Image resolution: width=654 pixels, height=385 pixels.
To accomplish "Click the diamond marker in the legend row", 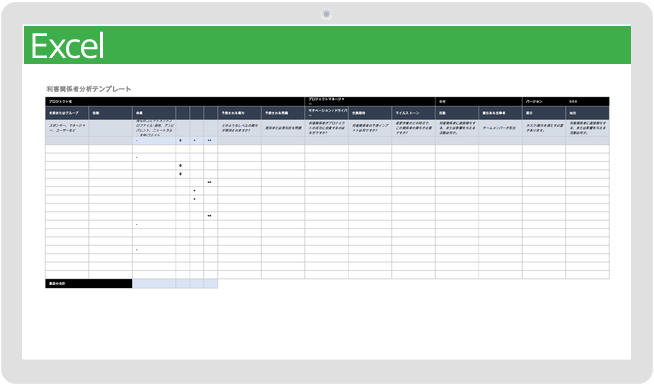I will [180, 141].
